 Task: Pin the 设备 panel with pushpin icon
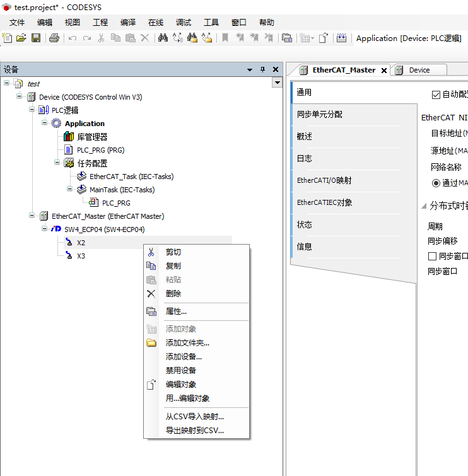pos(263,69)
